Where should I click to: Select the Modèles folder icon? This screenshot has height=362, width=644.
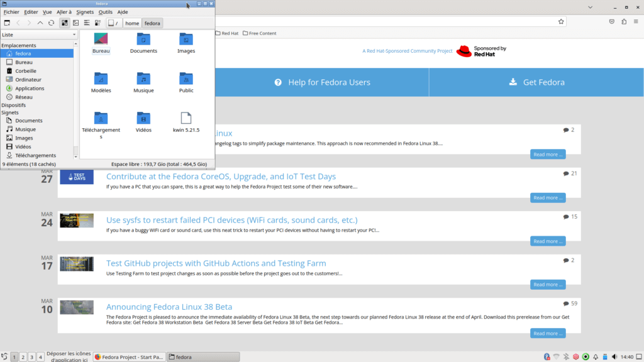click(x=101, y=79)
